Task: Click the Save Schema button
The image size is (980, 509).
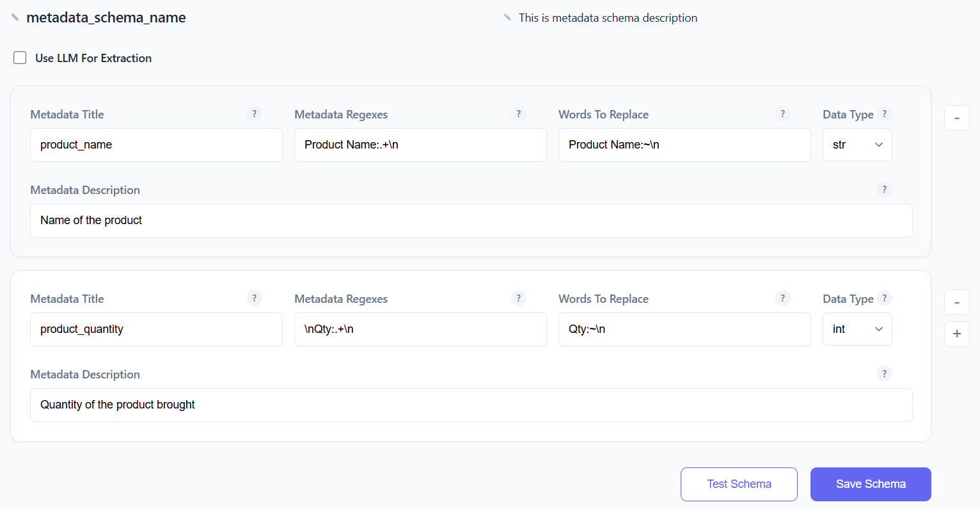Action: pyautogui.click(x=871, y=484)
